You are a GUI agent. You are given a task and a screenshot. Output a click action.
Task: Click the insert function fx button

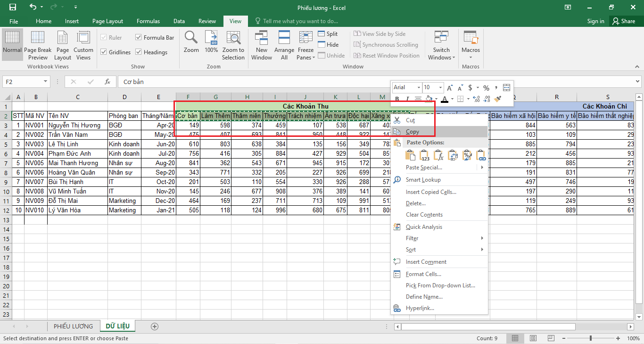pyautogui.click(x=107, y=82)
